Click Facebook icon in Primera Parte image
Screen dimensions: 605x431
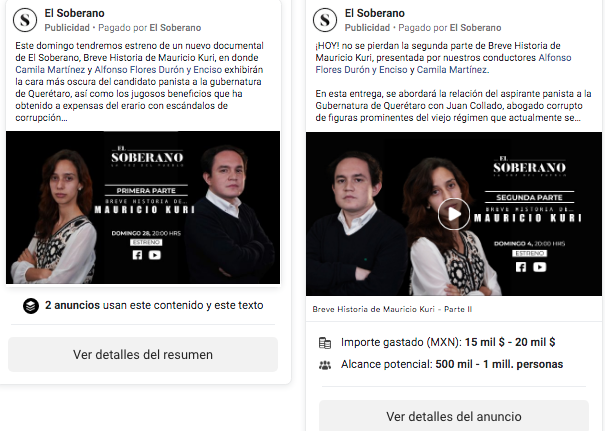(x=137, y=255)
